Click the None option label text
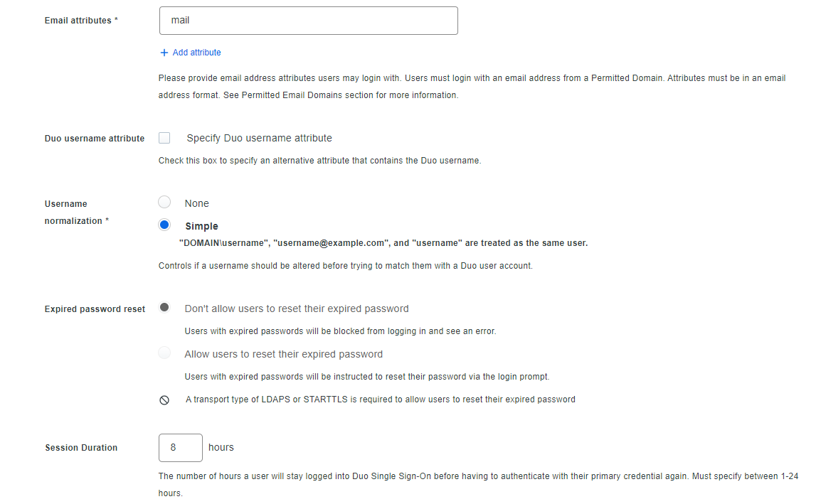This screenshot has height=504, width=821. click(196, 203)
